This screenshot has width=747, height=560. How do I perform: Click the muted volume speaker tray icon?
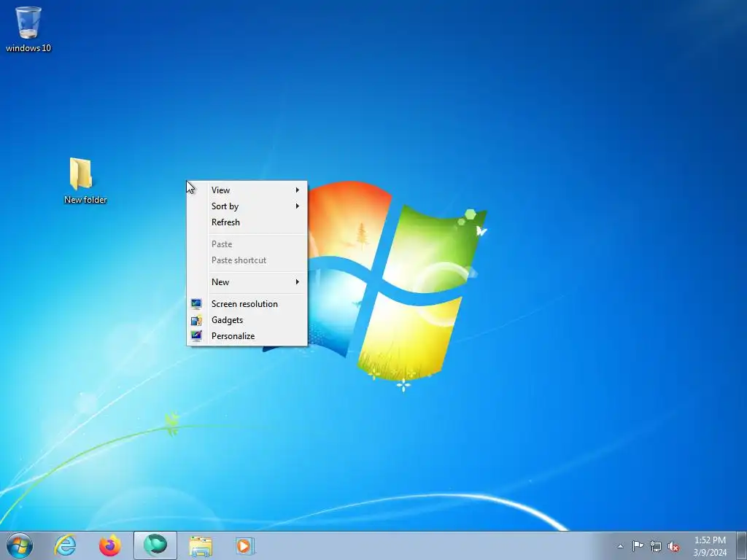(x=673, y=546)
